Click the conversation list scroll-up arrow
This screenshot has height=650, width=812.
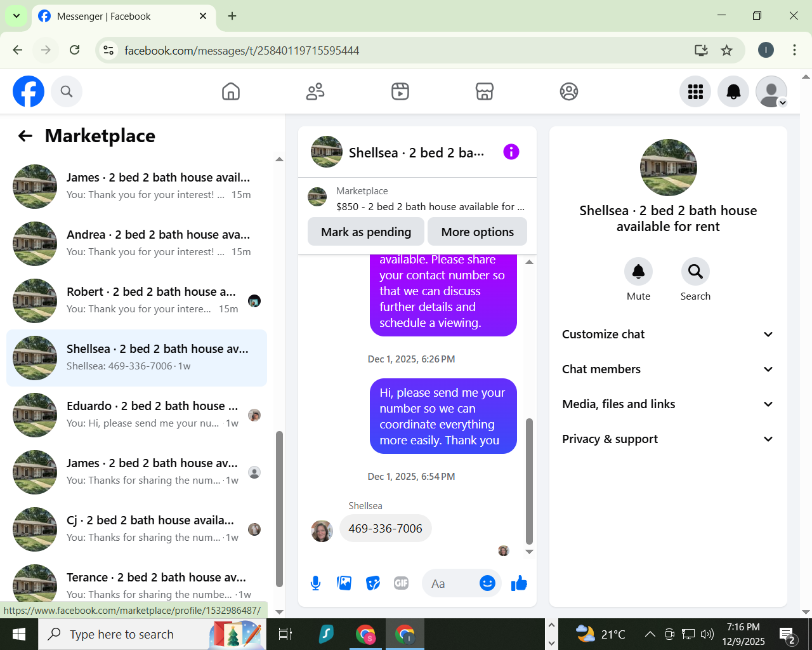click(279, 159)
